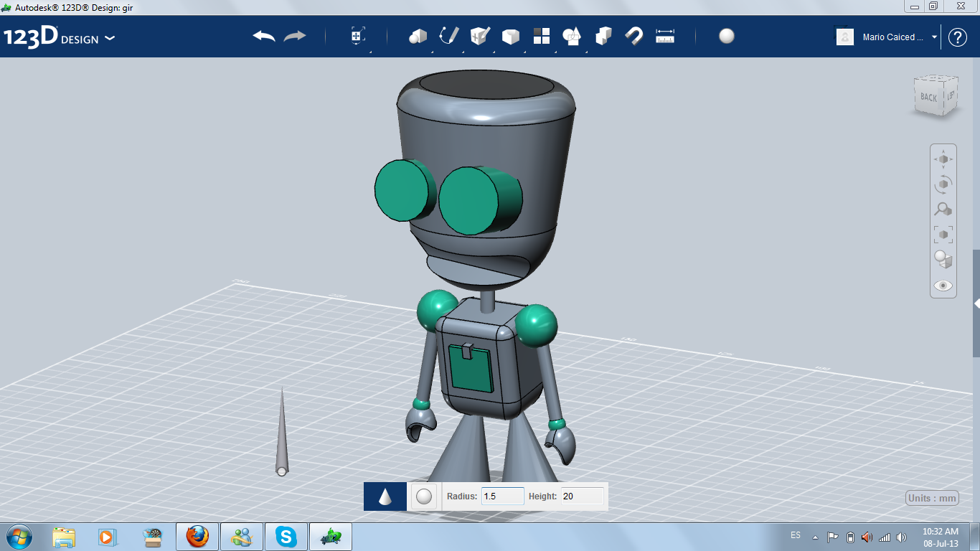Open the Windows Start menu
Image resolution: width=980 pixels, height=551 pixels.
tap(18, 537)
